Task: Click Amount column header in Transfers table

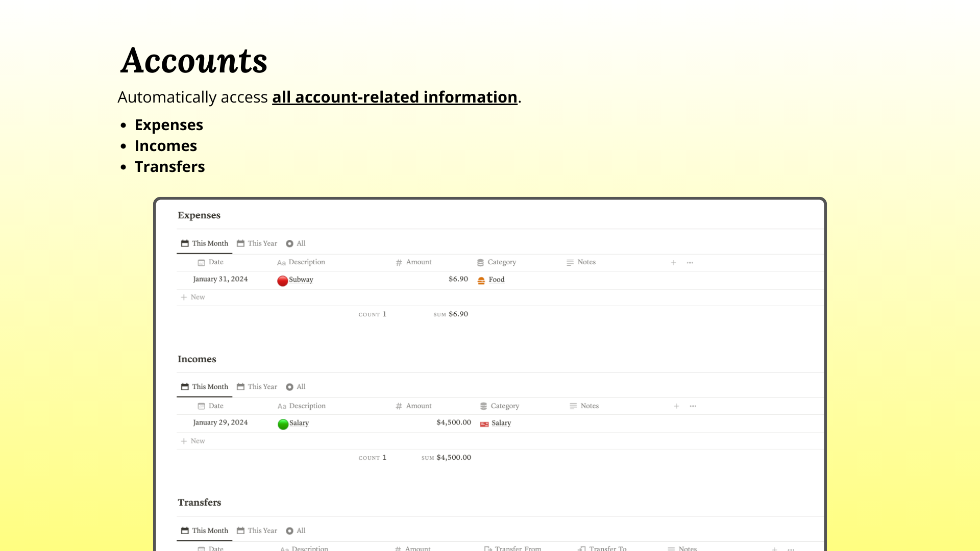Action: (x=413, y=548)
